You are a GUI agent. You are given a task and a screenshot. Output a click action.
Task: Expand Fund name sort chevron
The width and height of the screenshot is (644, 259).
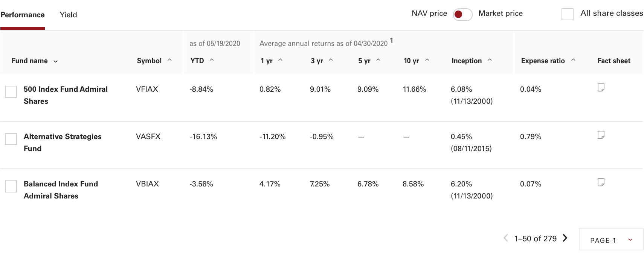[56, 61]
